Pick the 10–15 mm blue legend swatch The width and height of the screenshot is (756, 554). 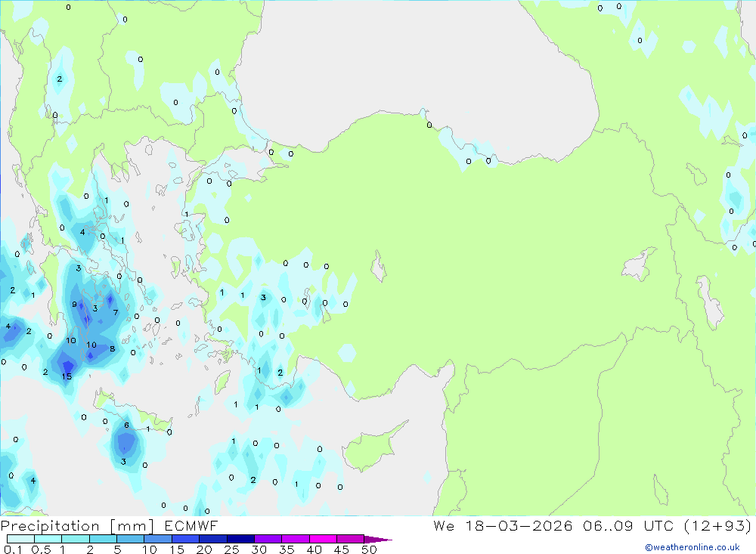[x=158, y=539]
